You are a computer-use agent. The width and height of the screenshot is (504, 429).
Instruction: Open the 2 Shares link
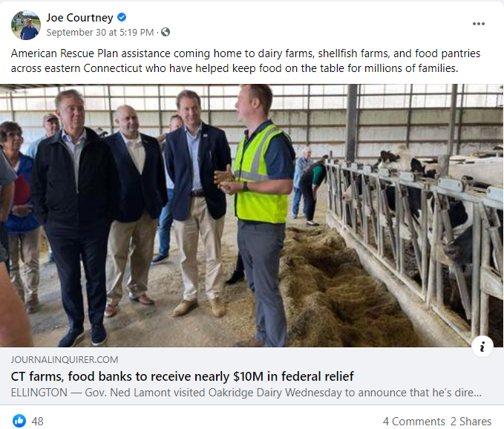pyautogui.click(x=471, y=421)
